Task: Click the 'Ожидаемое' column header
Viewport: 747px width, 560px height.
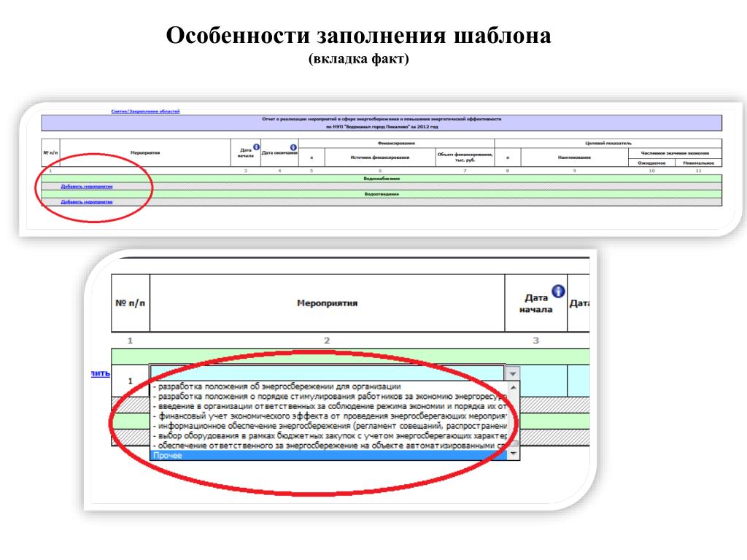Action: point(651,163)
